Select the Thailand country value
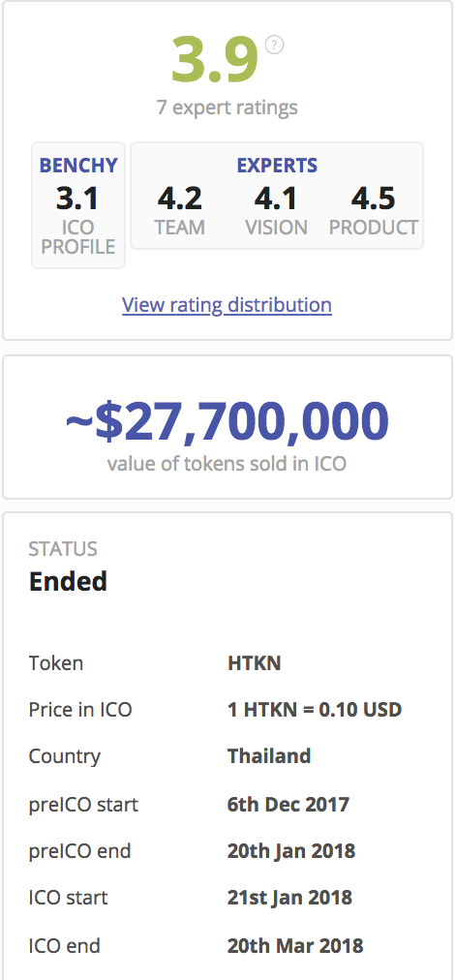Viewport: 455px width, 980px height. 269,756
